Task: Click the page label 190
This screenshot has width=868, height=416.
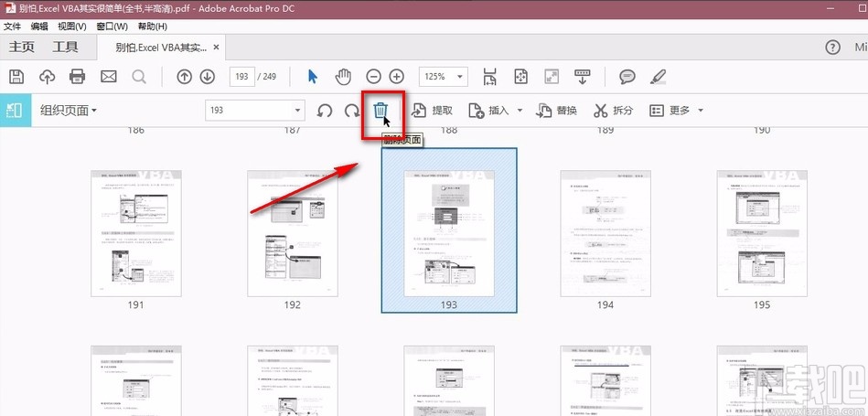Action: [762, 131]
